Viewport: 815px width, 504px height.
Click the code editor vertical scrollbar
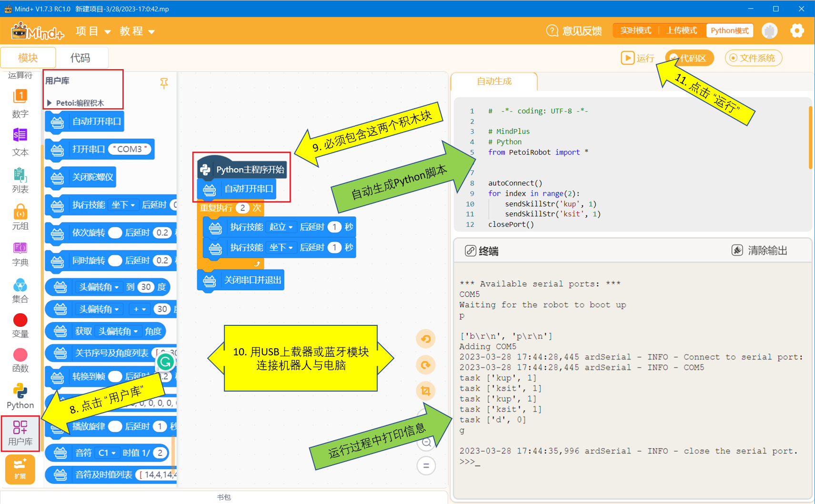click(810, 138)
